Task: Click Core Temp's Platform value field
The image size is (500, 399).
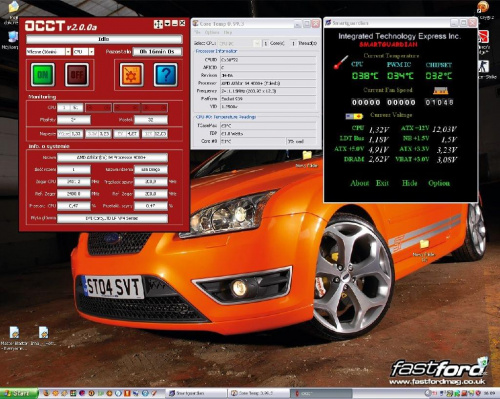Action: (268, 99)
